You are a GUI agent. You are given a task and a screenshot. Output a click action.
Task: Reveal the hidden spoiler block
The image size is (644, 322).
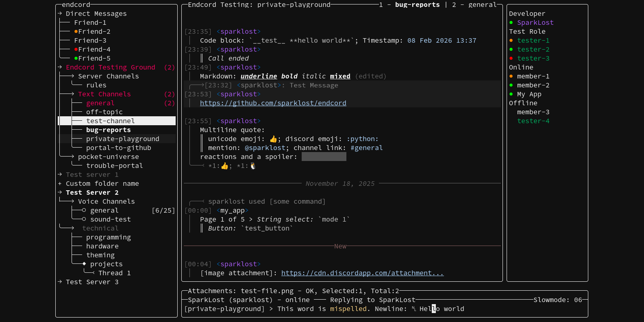324,157
